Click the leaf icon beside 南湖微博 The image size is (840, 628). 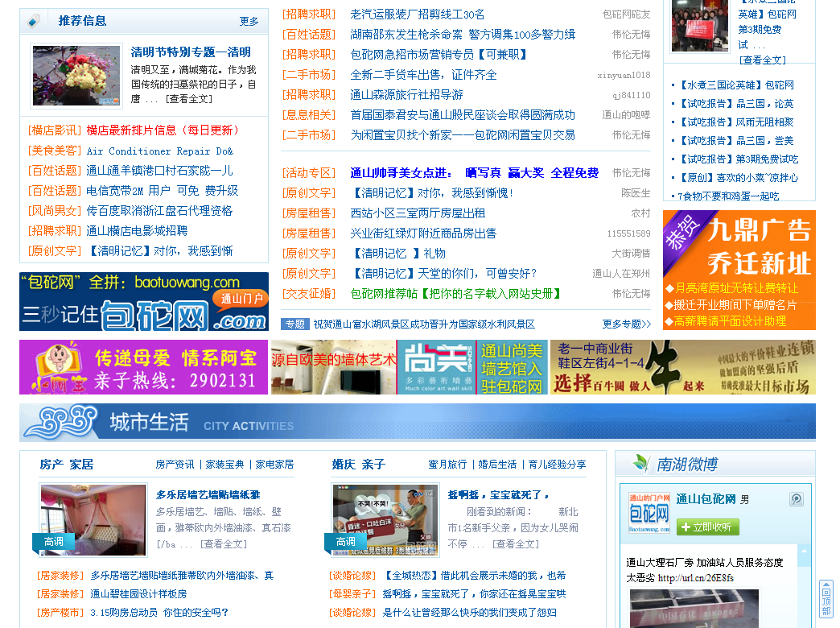(x=640, y=463)
